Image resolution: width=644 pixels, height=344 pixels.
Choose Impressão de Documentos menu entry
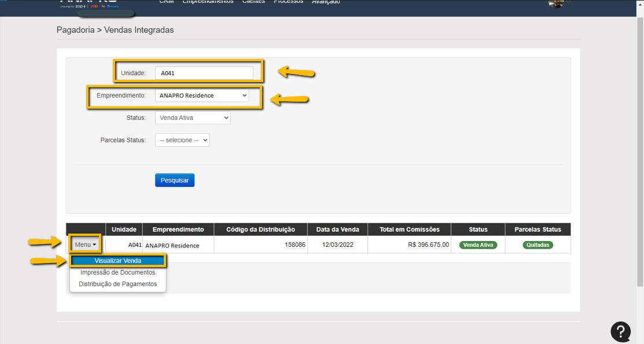pyautogui.click(x=118, y=272)
